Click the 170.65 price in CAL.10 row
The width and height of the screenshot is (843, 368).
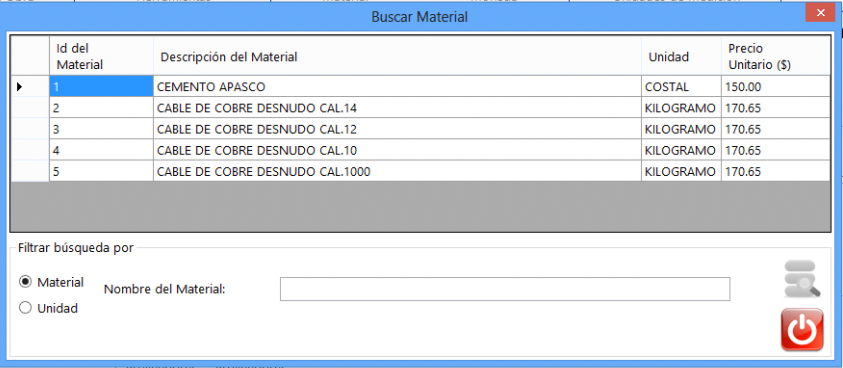(776, 150)
